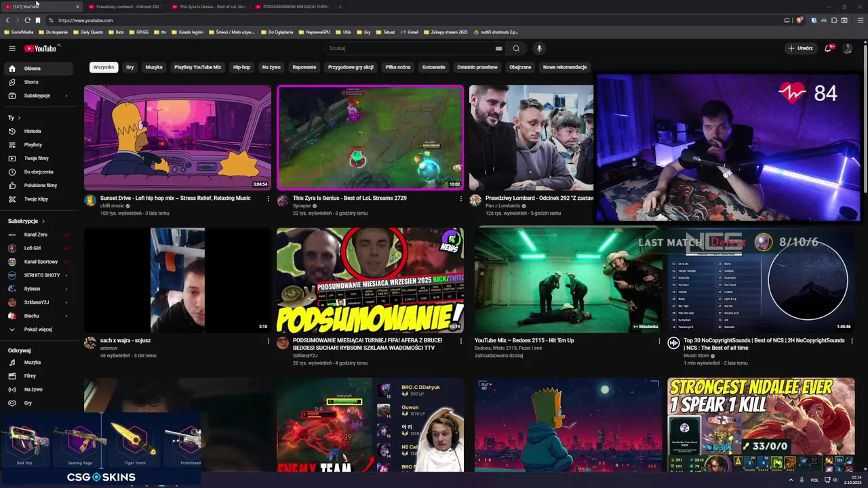The width and height of the screenshot is (868, 488).
Task: Open Twoje klipy in the sidebar
Action: pyautogui.click(x=39, y=199)
